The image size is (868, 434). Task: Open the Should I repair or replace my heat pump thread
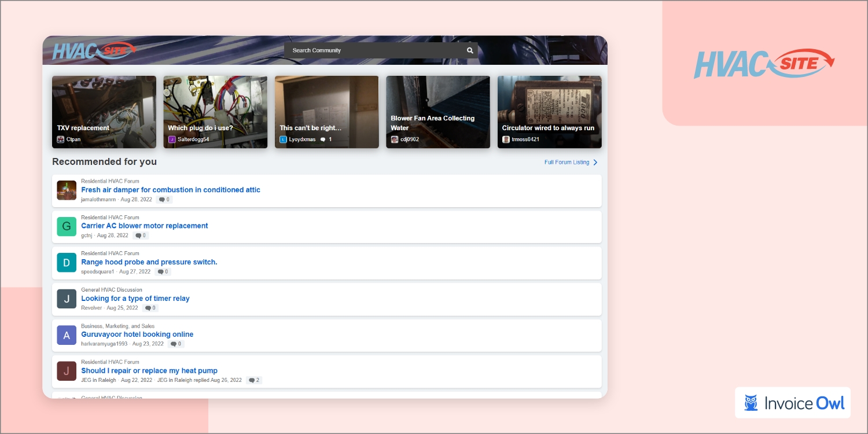click(149, 370)
